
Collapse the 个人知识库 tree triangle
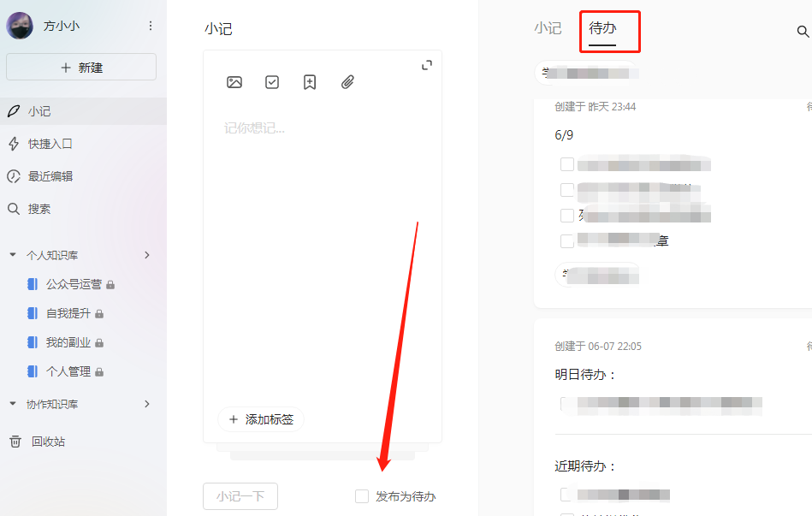click(13, 255)
